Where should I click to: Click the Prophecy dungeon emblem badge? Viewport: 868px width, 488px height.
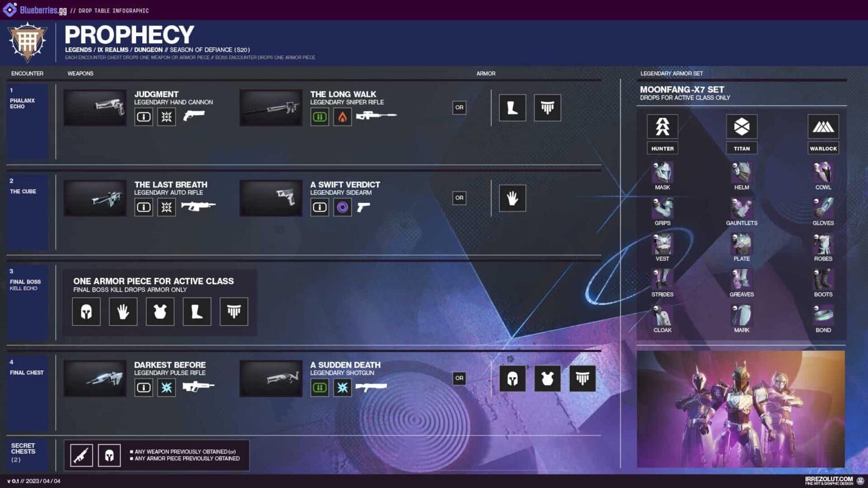(27, 42)
